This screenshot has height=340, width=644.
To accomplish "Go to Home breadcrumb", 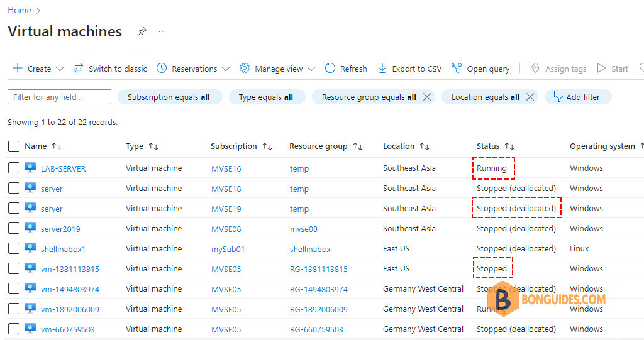I will coord(19,10).
